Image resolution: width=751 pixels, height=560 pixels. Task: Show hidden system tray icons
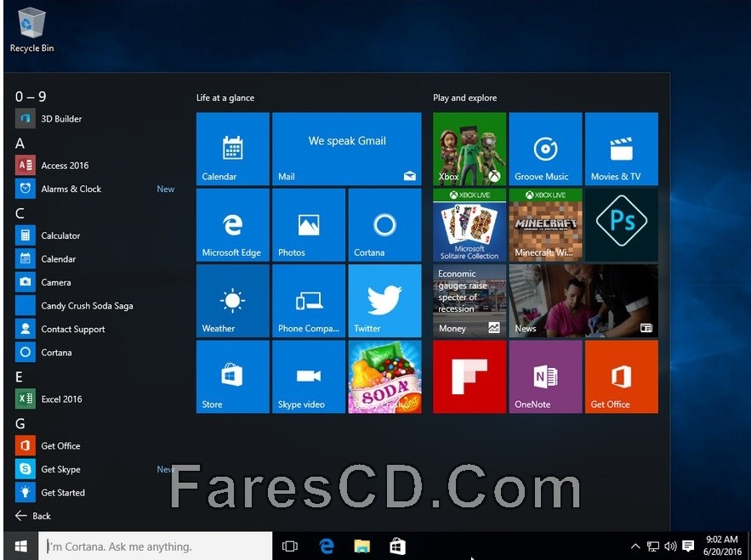click(635, 546)
